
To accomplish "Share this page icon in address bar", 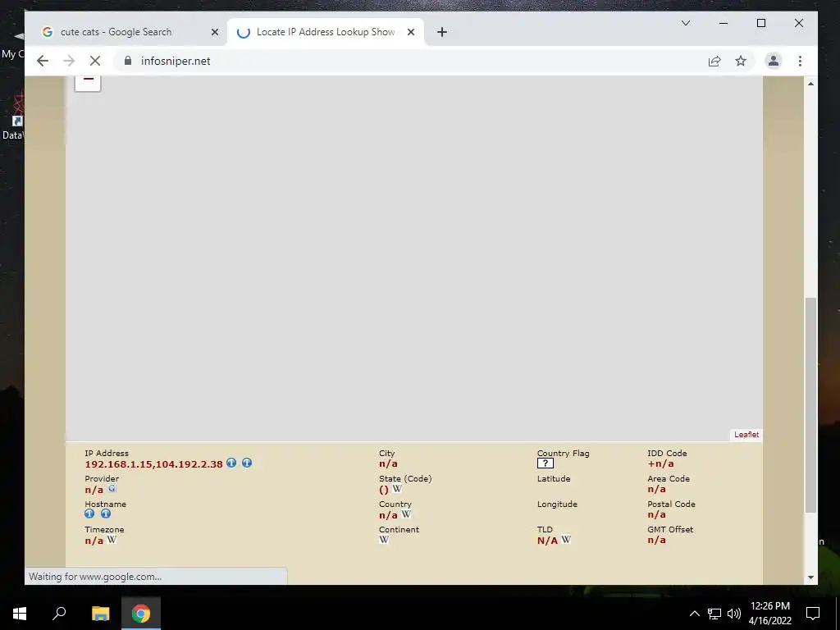I will 714,61.
